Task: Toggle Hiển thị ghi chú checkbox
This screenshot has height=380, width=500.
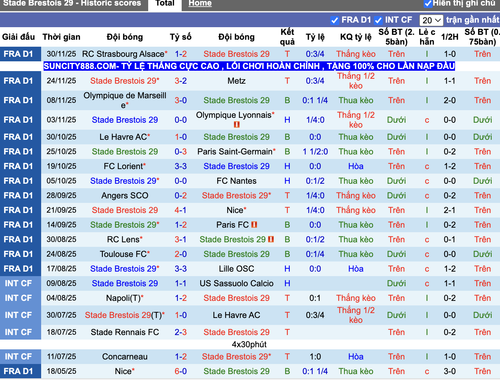Action: click(x=428, y=4)
